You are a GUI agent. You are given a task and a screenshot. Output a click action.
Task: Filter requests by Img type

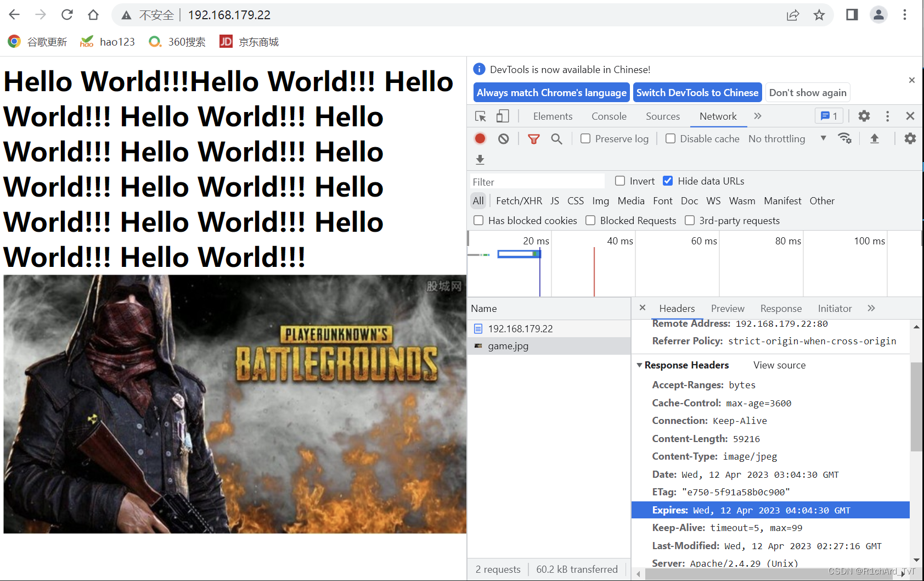[600, 201]
